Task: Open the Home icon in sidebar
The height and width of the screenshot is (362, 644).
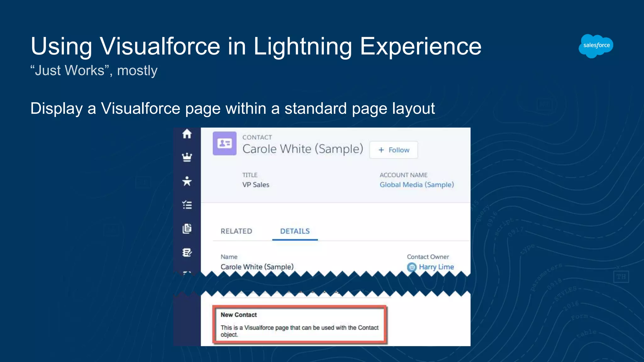Action: [x=187, y=134]
